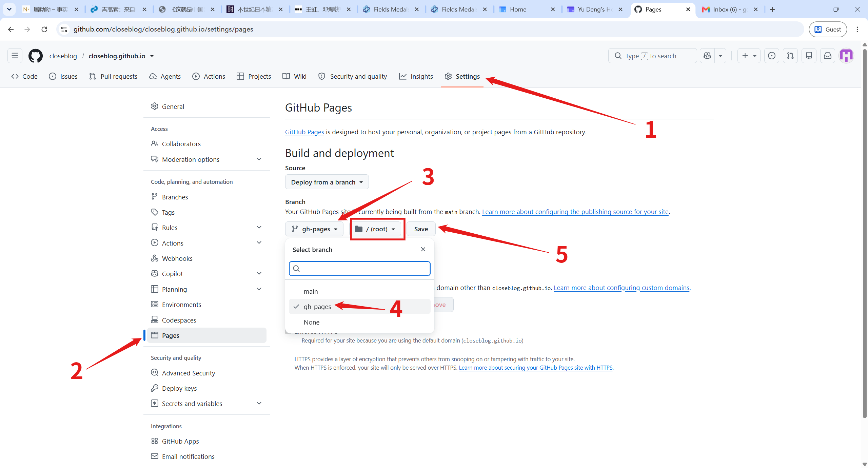
Task: Open pull requests icon in header
Action: [x=790, y=56]
